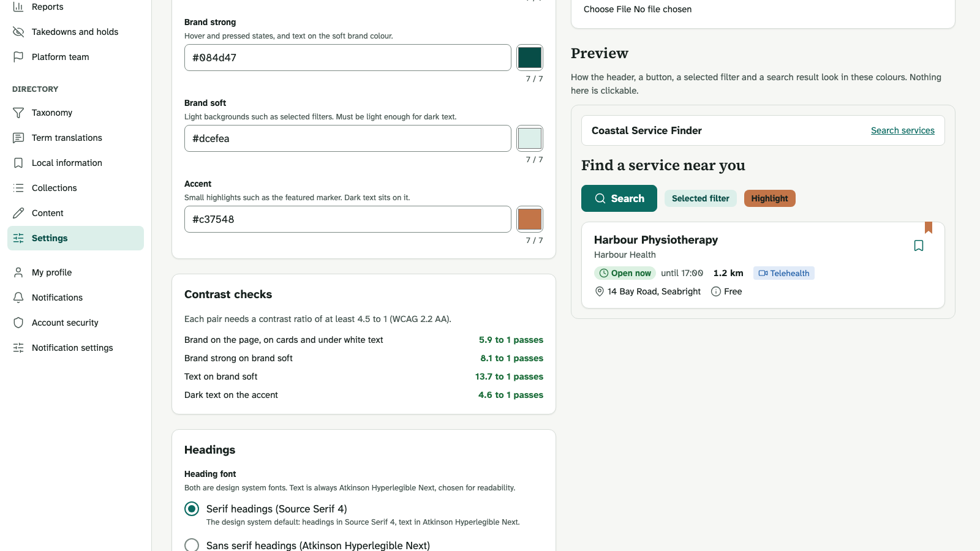Image resolution: width=980 pixels, height=551 pixels.
Task: Click the Highlight accent chip
Action: pyautogui.click(x=770, y=198)
